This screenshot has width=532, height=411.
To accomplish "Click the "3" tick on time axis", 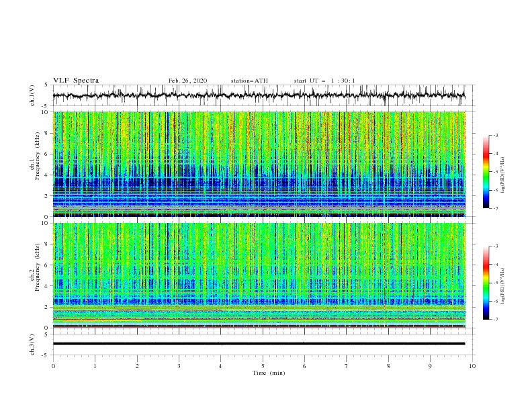I will pos(179,366).
